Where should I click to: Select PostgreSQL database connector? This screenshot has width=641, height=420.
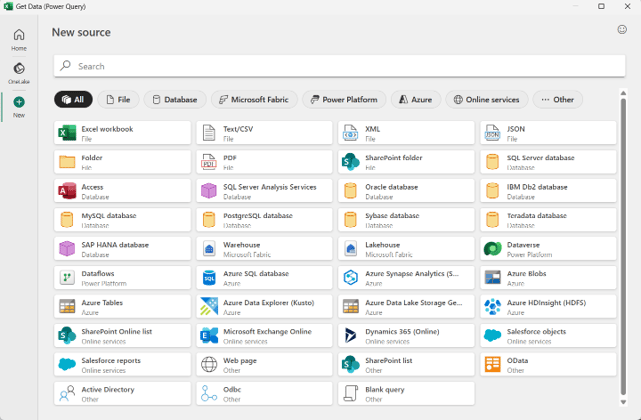click(264, 220)
